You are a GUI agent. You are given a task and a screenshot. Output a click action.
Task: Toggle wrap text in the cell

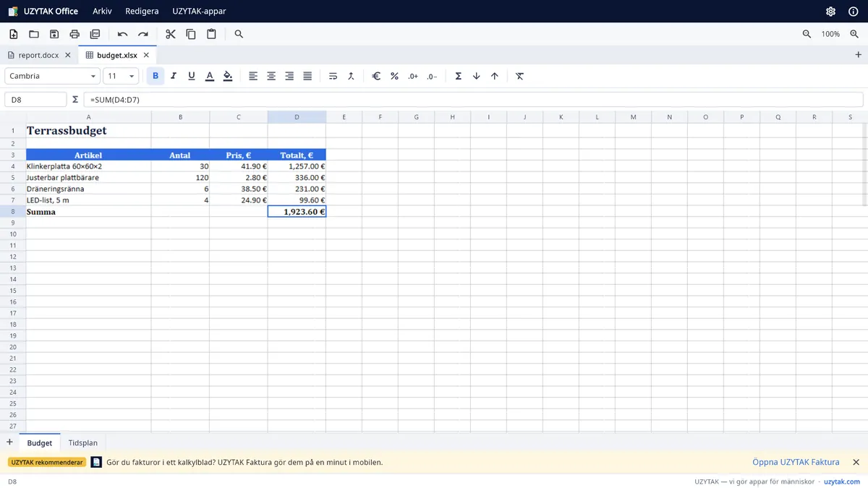pos(333,76)
